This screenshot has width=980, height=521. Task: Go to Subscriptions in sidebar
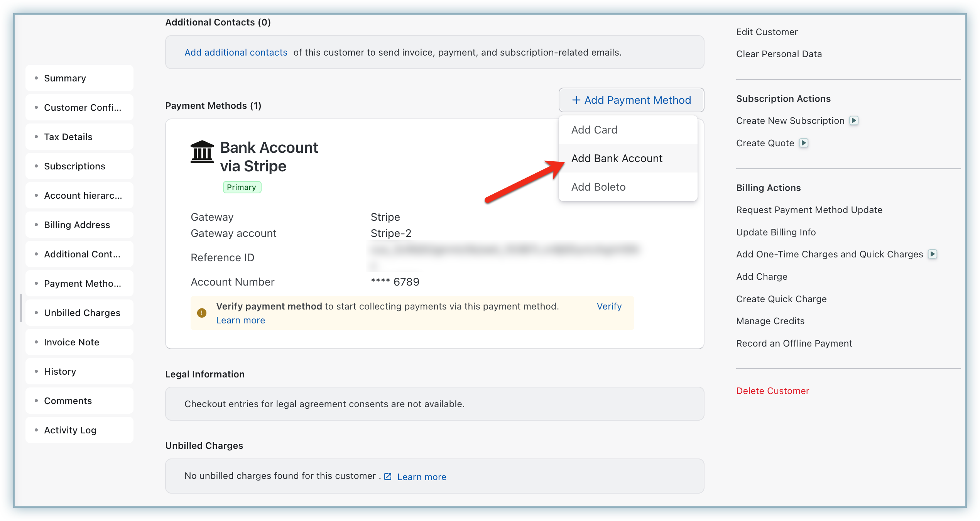(x=74, y=166)
